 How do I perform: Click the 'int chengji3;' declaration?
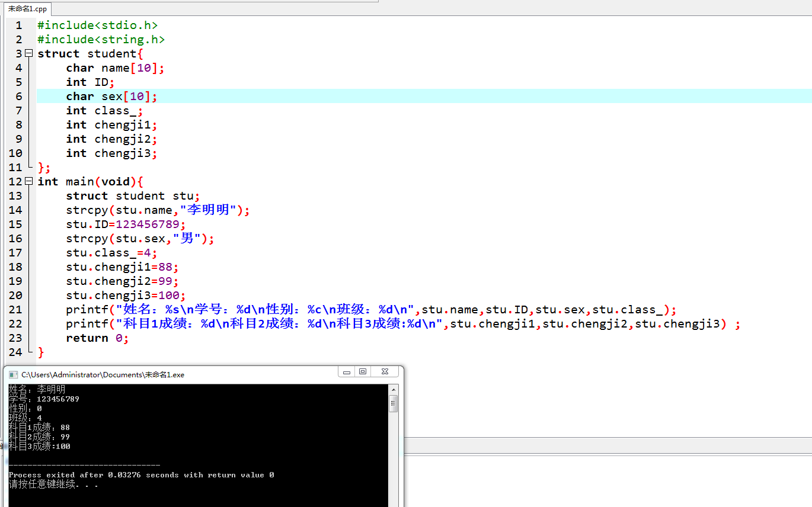pos(111,153)
